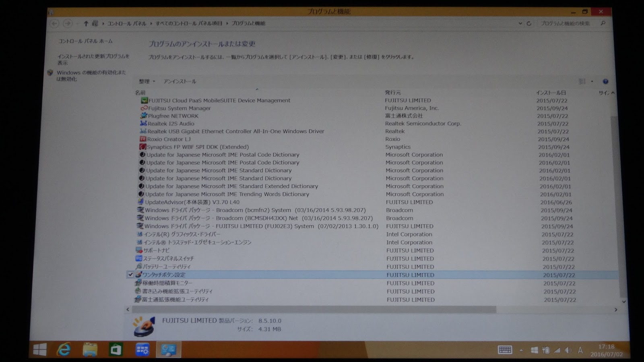Go up one folder level arrow
This screenshot has height=362, width=644.
86,23
